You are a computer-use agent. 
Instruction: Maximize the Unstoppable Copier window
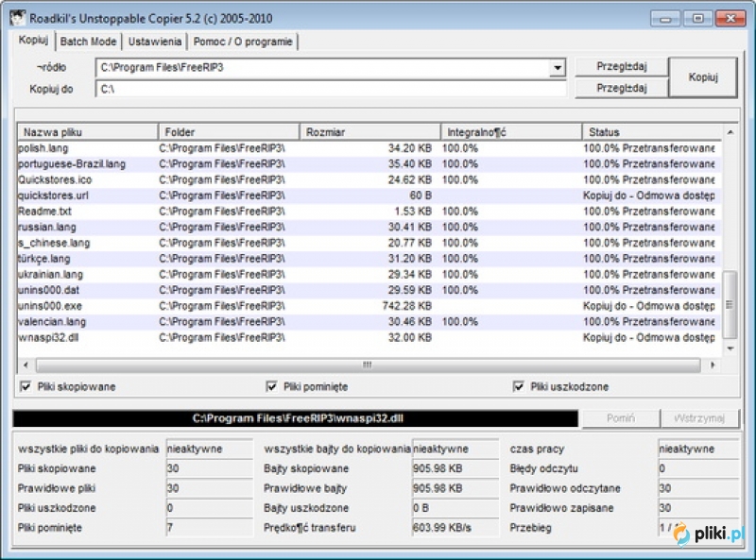point(697,19)
